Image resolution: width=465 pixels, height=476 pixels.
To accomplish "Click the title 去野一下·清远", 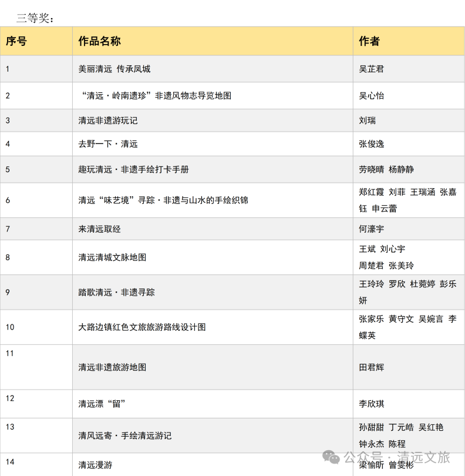I will [107, 143].
